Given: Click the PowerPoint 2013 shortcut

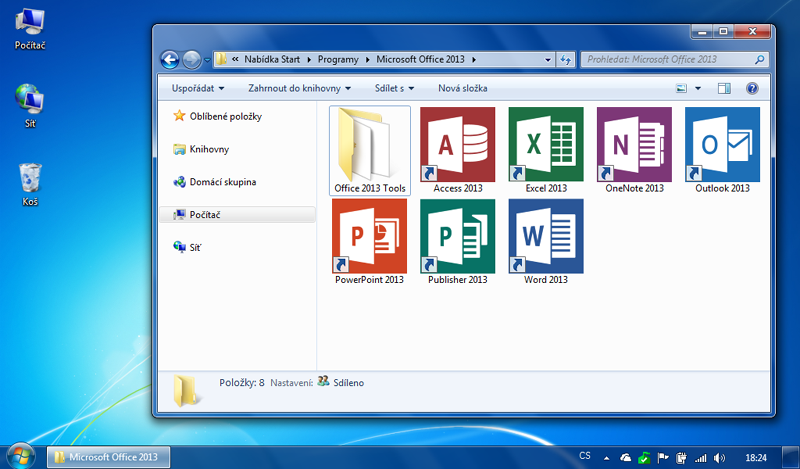Looking at the screenshot, I should point(369,237).
